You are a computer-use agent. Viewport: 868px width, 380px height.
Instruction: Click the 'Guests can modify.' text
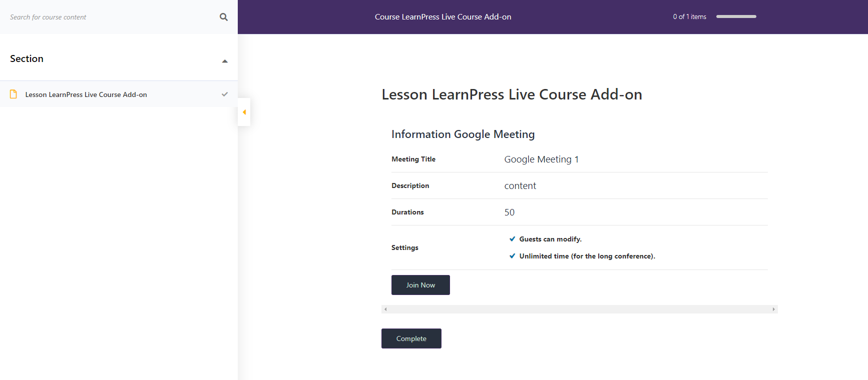click(x=550, y=239)
